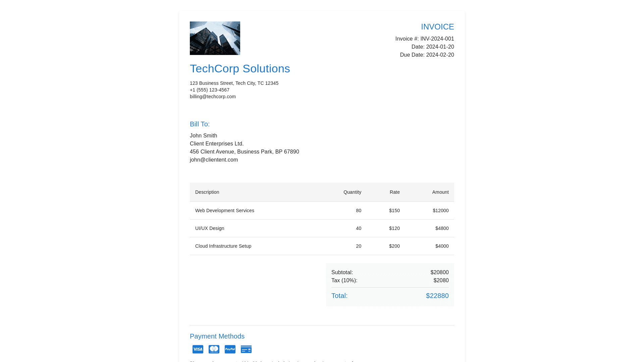Click the Amount column header
644x362 pixels.
point(440,192)
